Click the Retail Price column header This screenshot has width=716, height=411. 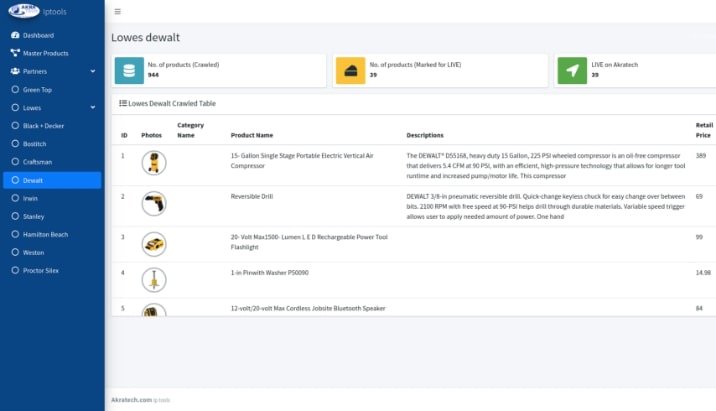pos(704,130)
